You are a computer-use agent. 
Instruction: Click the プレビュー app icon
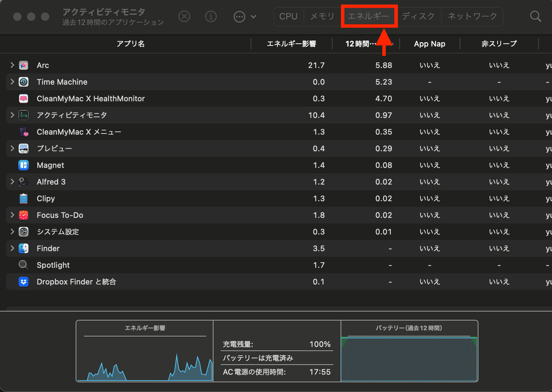(24, 148)
